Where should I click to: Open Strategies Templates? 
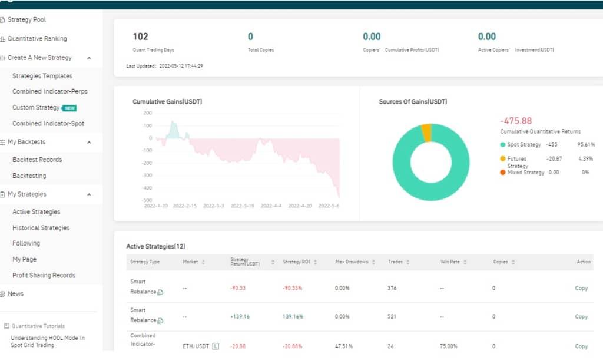(x=42, y=76)
